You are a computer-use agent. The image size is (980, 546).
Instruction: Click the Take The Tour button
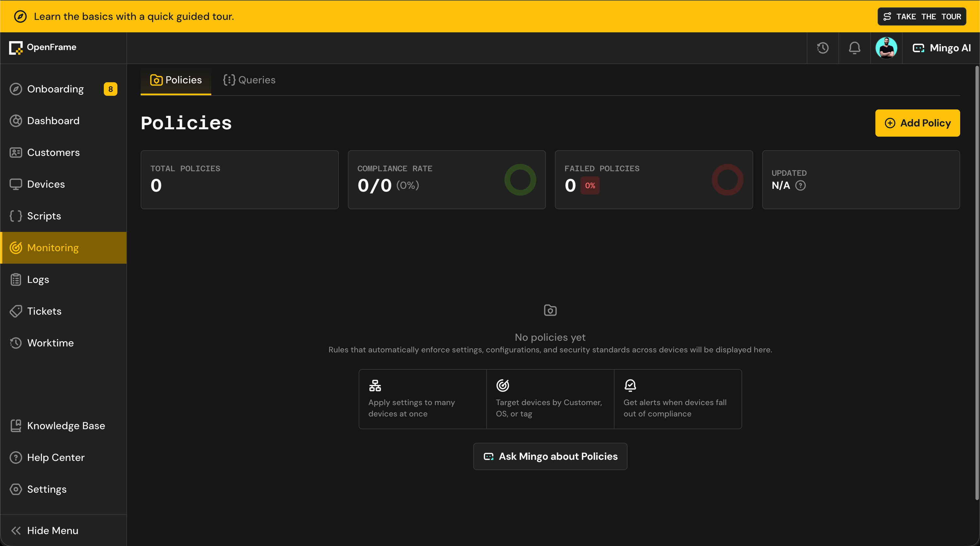[x=922, y=16]
